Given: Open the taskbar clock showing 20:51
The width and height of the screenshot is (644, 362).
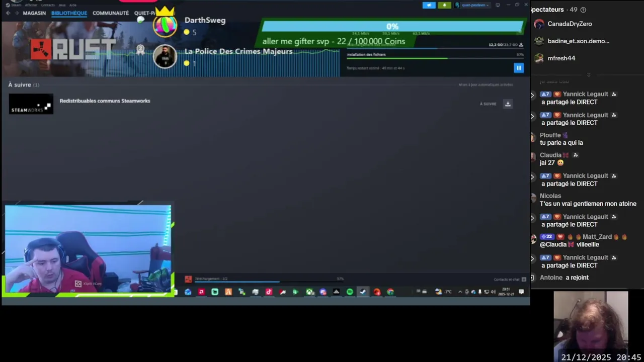Looking at the screenshot, I should pos(506,292).
